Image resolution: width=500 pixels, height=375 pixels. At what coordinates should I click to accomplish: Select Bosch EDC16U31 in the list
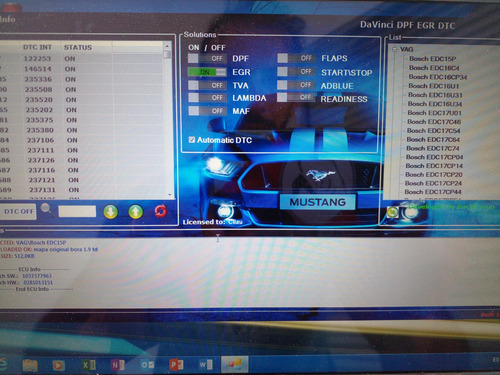[x=435, y=95]
